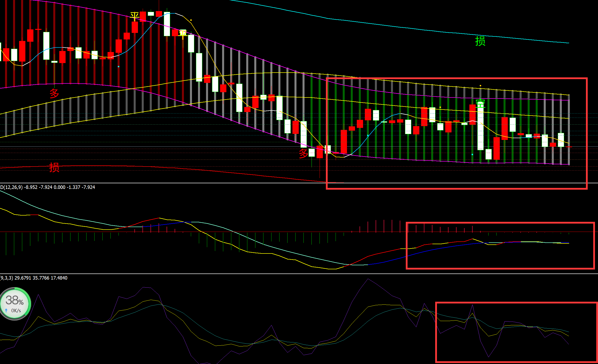598x364 pixels.
Task: Select the first yellow 平 signal marker
Action: [135, 17]
